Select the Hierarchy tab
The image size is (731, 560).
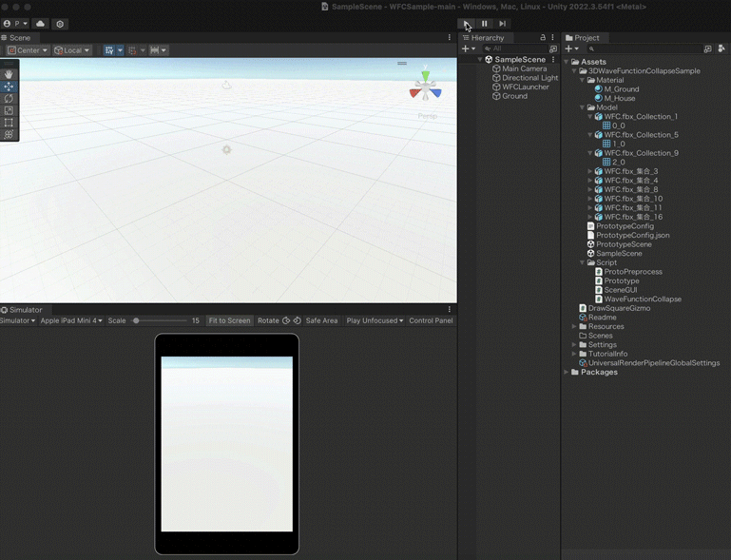pyautogui.click(x=487, y=38)
